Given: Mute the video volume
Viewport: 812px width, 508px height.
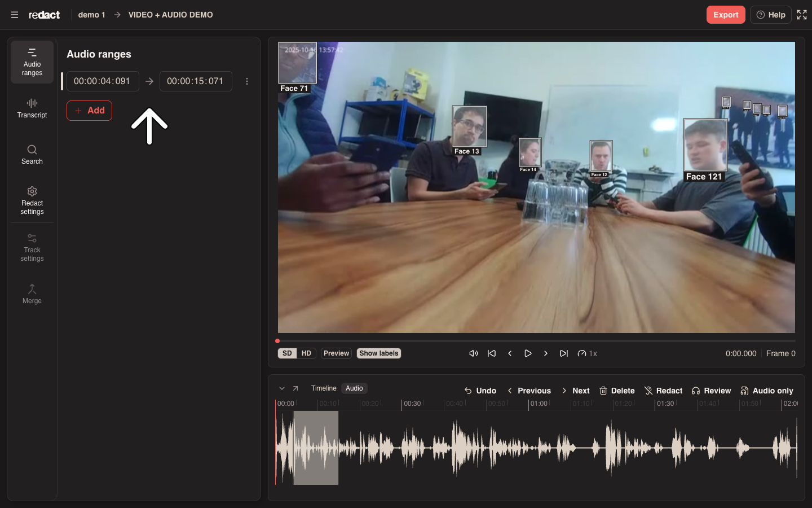Looking at the screenshot, I should [474, 353].
